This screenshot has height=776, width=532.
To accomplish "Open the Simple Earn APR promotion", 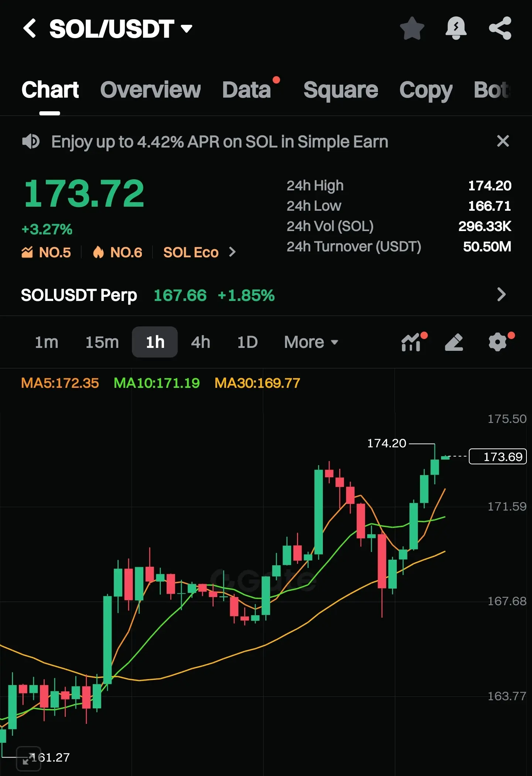I will 219,142.
